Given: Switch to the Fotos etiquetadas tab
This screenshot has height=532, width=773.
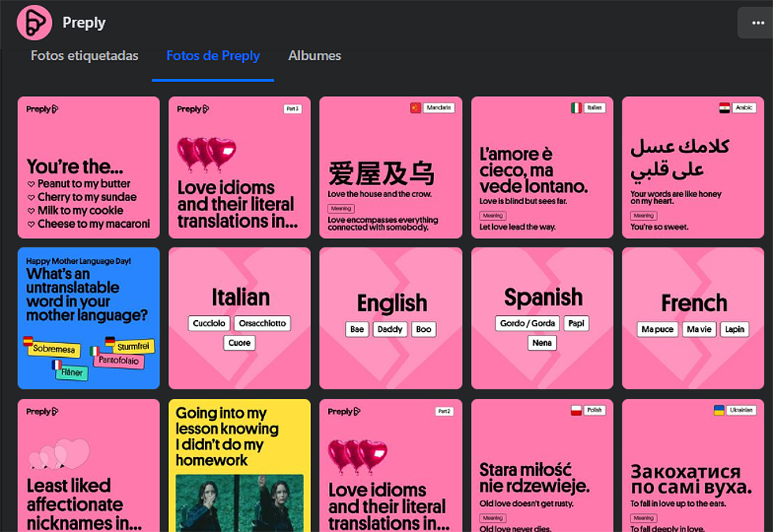Looking at the screenshot, I should click(84, 55).
